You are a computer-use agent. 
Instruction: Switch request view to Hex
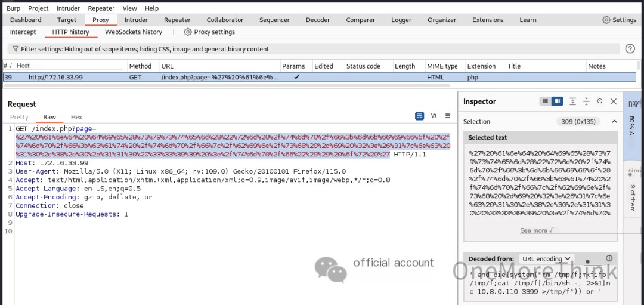point(76,117)
